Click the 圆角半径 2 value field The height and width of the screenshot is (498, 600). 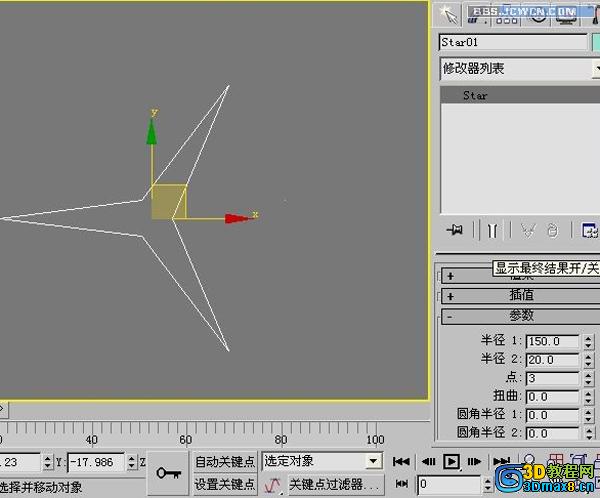coord(553,433)
